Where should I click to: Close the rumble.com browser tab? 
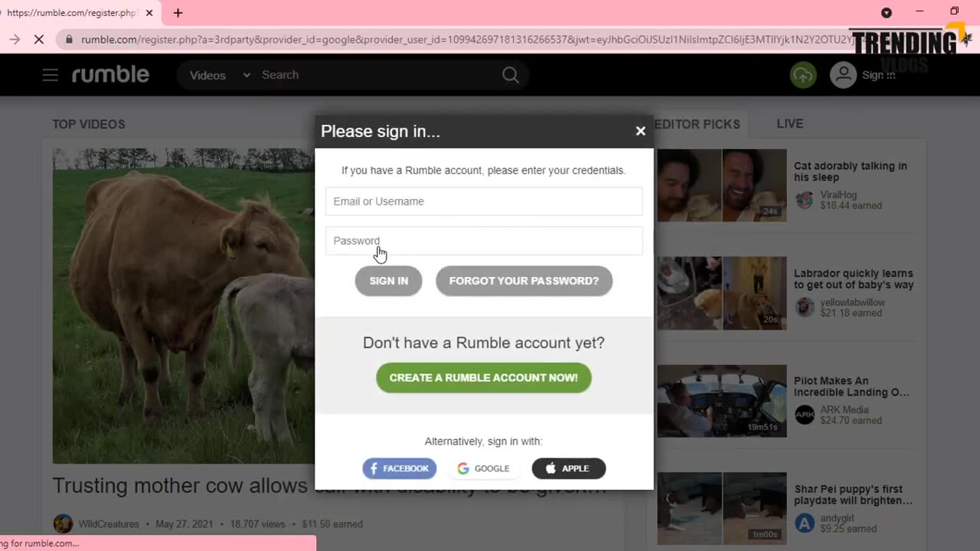(149, 13)
